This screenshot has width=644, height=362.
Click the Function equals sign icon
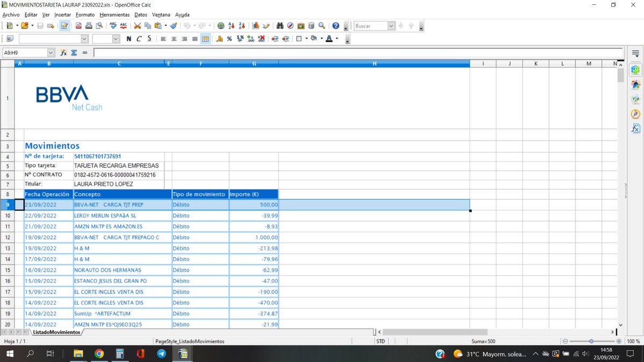click(84, 53)
